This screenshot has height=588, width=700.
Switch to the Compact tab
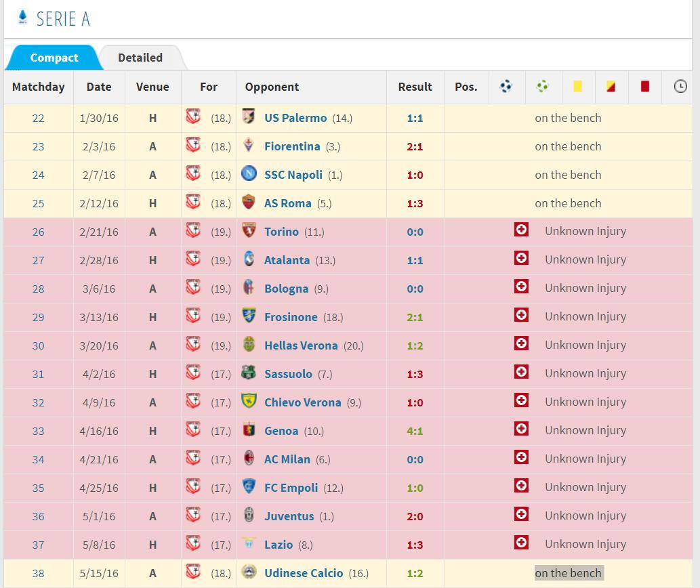click(x=54, y=58)
